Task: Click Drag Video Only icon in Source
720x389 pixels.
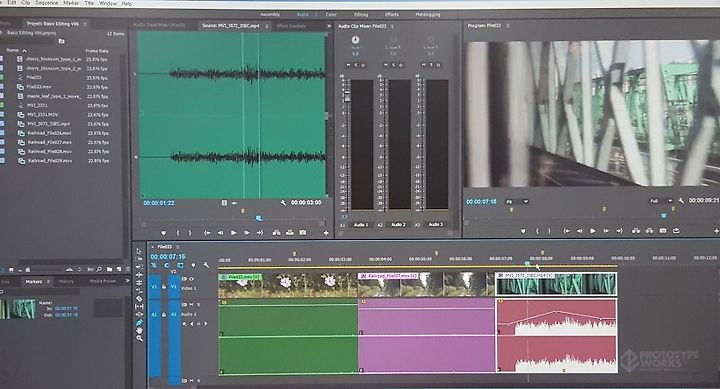Action: click(224, 203)
